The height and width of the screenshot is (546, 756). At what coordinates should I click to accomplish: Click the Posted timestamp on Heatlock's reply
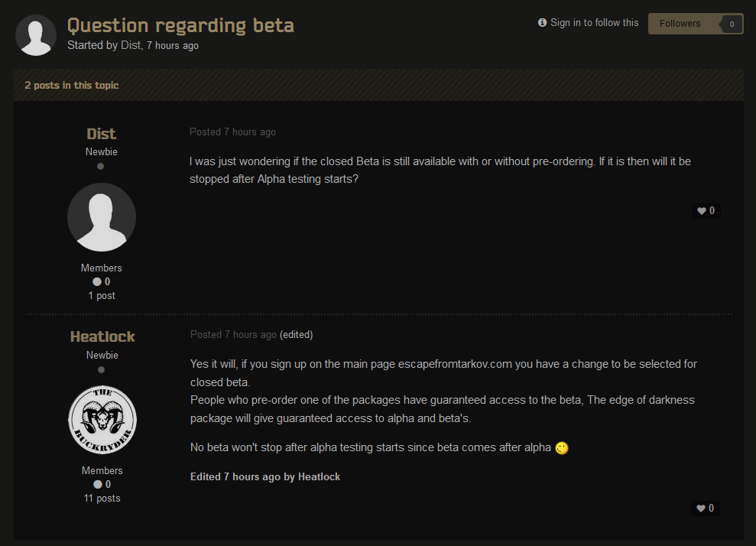pyautogui.click(x=233, y=335)
